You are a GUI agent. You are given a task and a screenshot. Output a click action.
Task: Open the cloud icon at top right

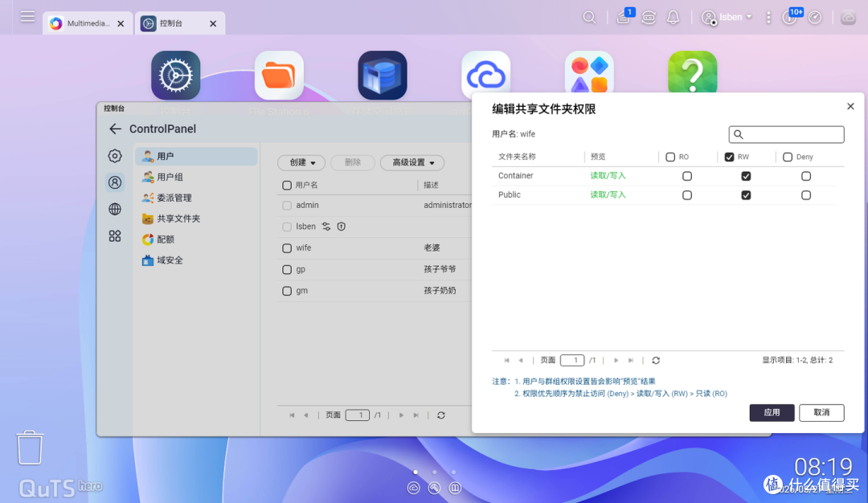click(x=848, y=18)
